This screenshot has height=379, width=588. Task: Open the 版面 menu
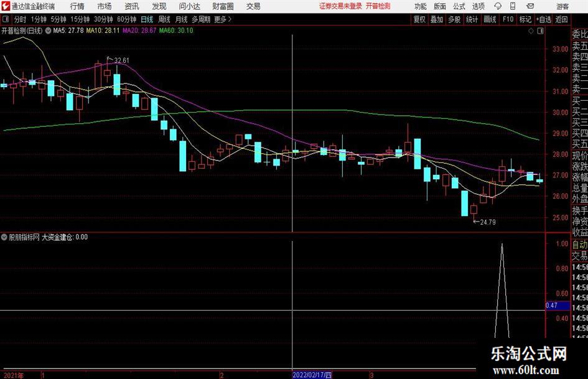[x=439, y=6]
